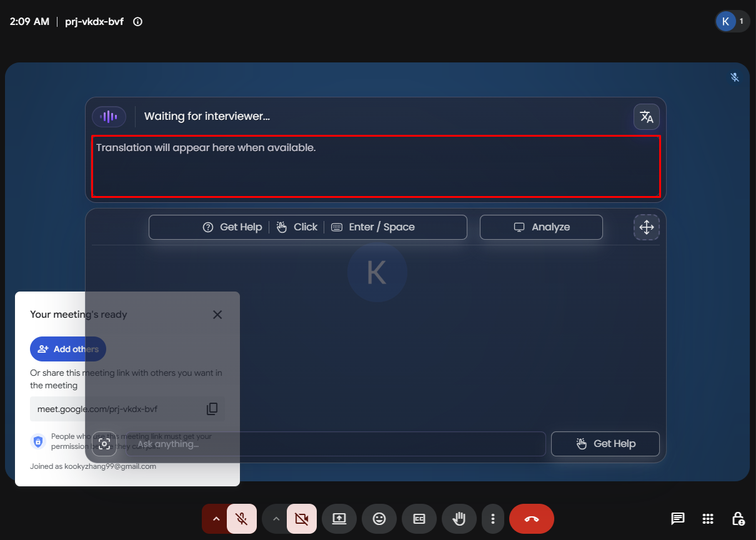Click the Enter / Space shortcut item

point(373,227)
